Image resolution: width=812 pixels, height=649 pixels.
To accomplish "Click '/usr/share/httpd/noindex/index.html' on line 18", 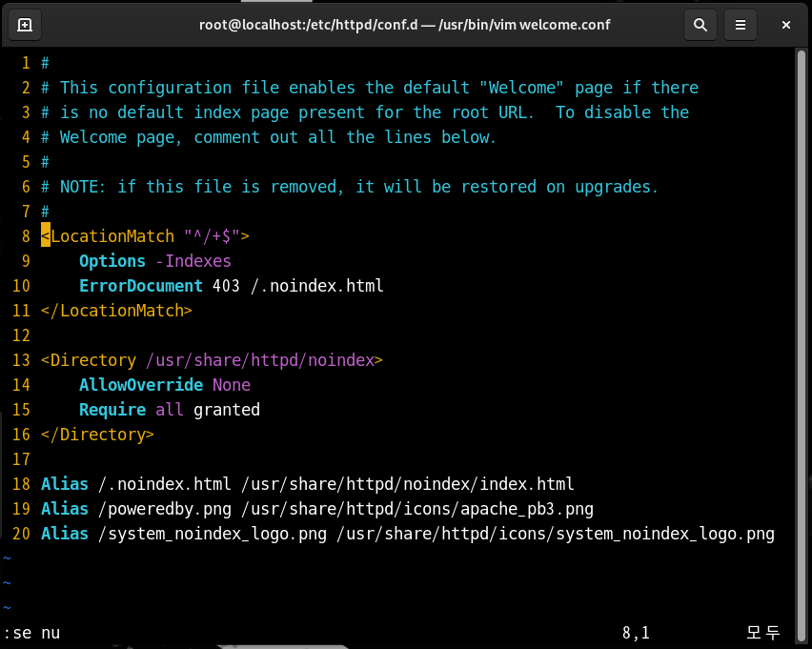I will (x=408, y=484).
